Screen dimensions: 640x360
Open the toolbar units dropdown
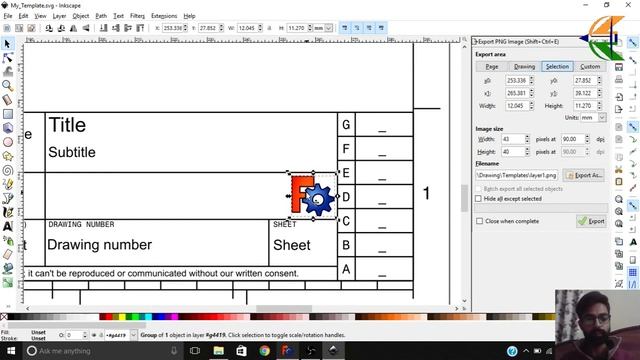click(x=328, y=28)
